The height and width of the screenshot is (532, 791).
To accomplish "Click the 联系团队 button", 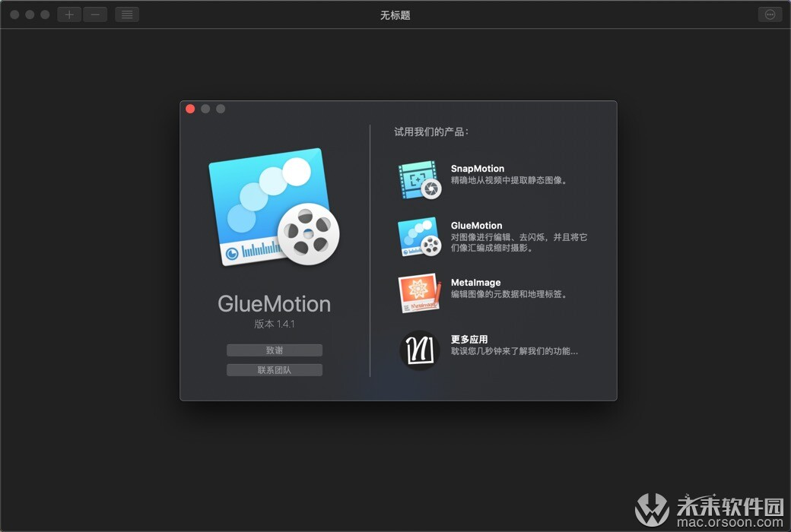I will (275, 370).
